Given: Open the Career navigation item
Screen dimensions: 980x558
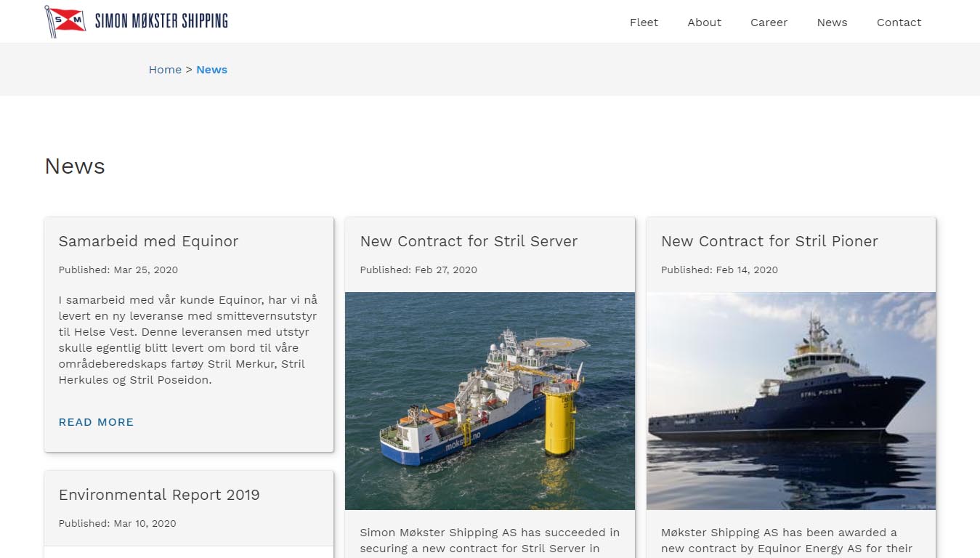Looking at the screenshot, I should [x=769, y=23].
